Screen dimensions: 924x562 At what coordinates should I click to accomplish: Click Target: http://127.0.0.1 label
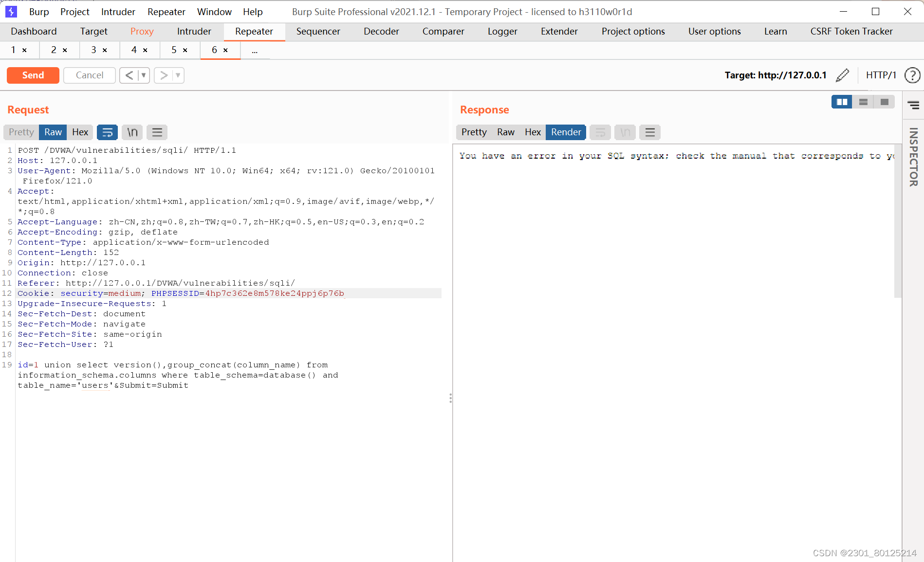pos(776,75)
